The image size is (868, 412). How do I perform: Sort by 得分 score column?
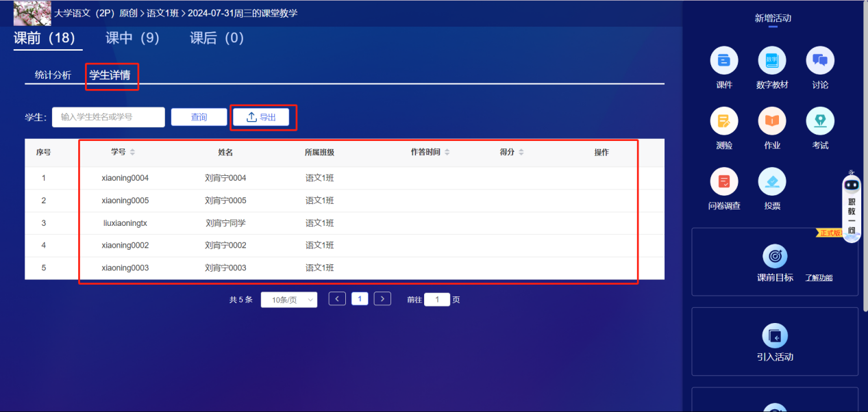[x=521, y=152]
